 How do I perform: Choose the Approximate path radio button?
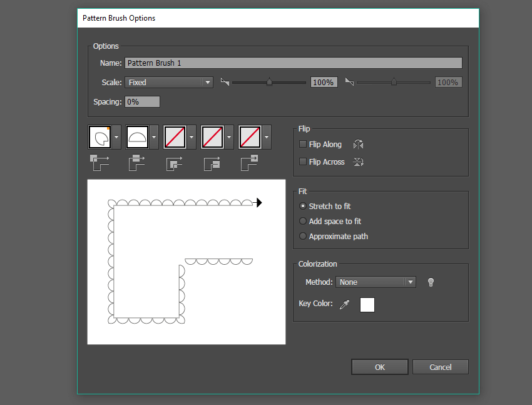304,237
